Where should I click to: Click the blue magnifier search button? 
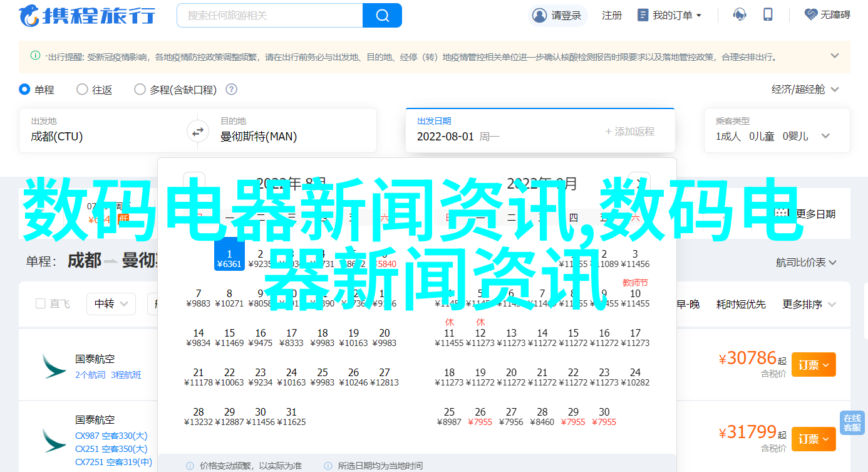(x=382, y=15)
